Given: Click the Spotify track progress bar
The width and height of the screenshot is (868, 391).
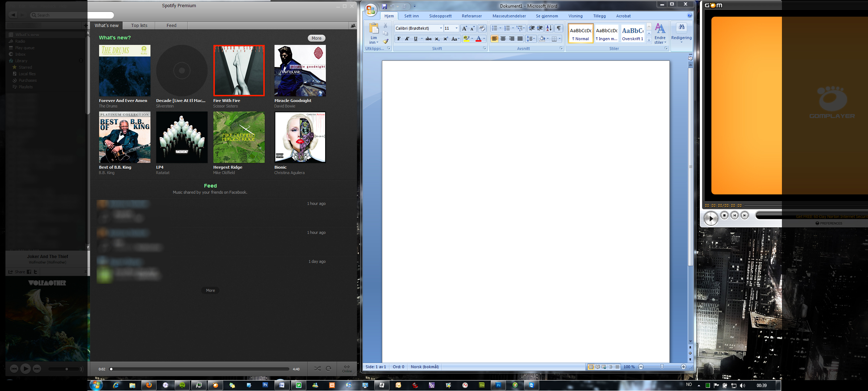Looking at the screenshot, I should point(200,369).
